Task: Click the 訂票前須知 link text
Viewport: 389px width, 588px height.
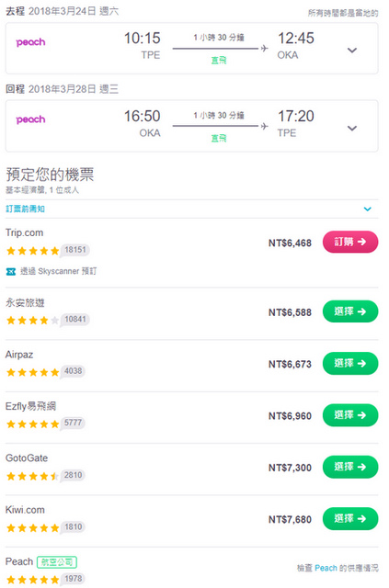Action: (25, 209)
